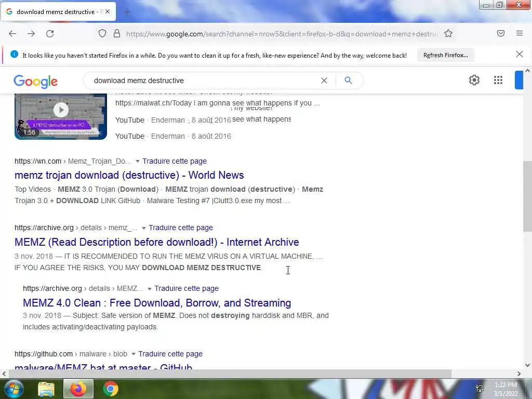
Task: Open the taskbar clock showing 1:22 PM
Action: click(506, 389)
